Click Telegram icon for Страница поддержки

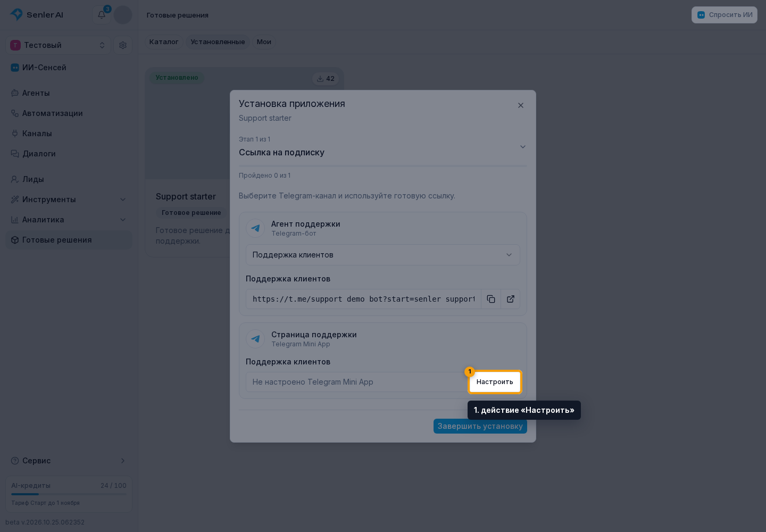click(255, 339)
